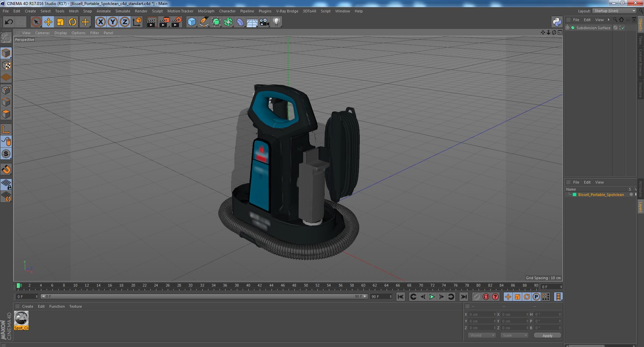Click frame 44 on timeline ruler
The height and width of the screenshot is (347, 644).
pyautogui.click(x=271, y=286)
